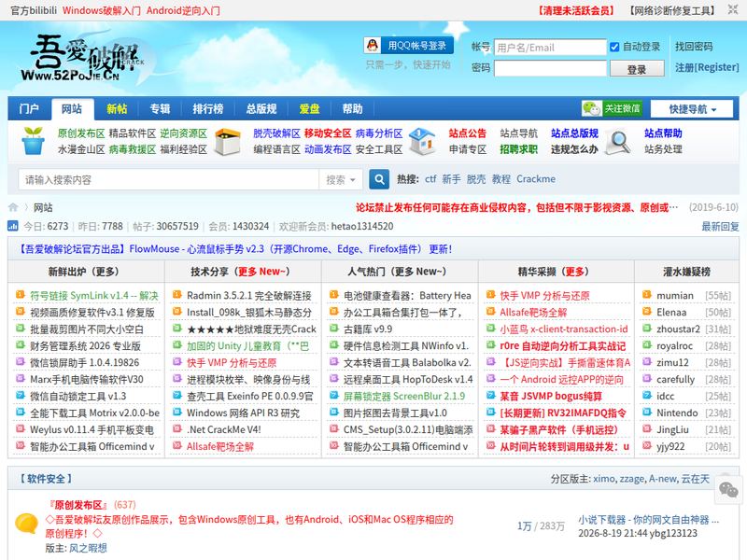Close the top banner with X icon

coord(733,9)
